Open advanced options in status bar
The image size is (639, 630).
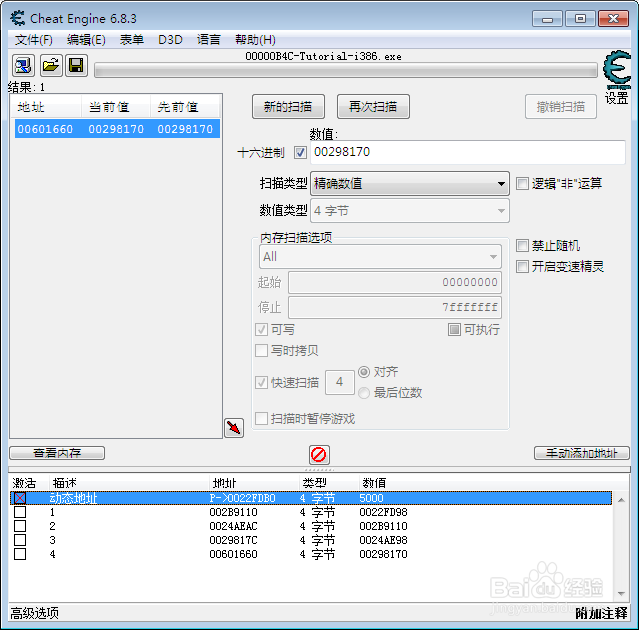34,613
